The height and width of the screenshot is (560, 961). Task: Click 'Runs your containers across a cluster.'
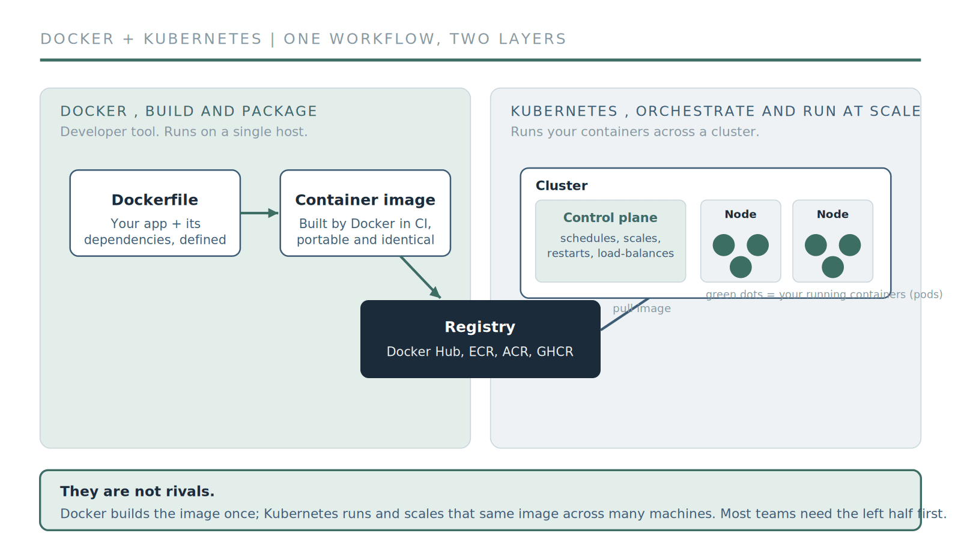click(x=635, y=131)
